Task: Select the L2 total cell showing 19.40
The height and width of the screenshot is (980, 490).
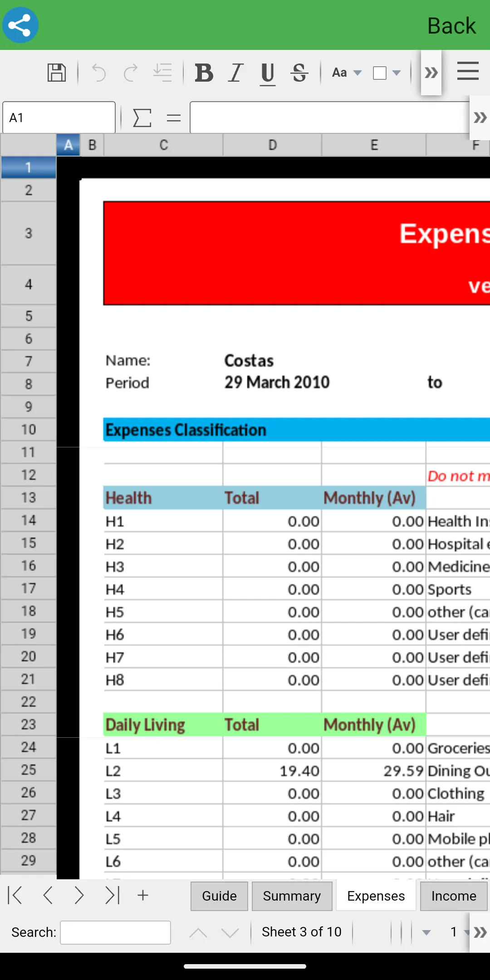Action: click(272, 771)
